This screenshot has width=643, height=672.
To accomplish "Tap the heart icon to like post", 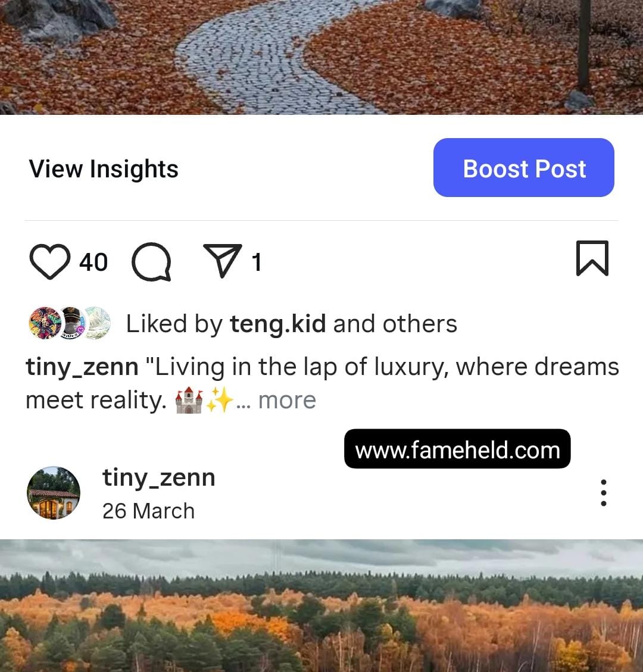I will point(50,261).
